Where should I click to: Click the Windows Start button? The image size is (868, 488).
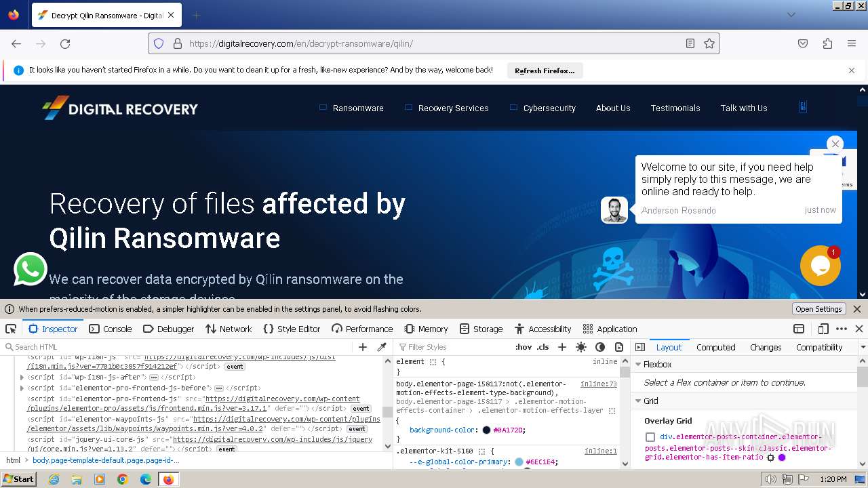coord(19,479)
